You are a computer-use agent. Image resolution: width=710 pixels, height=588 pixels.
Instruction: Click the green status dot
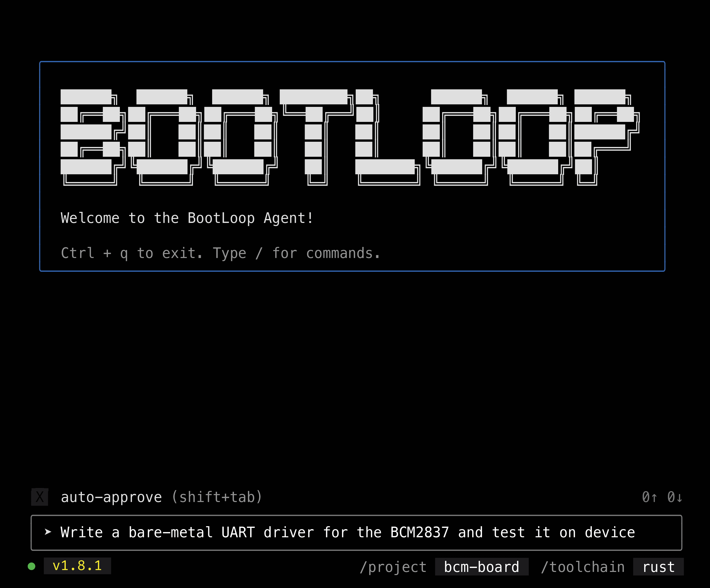tap(32, 566)
